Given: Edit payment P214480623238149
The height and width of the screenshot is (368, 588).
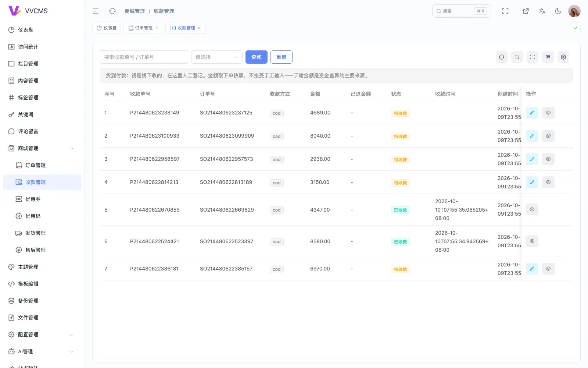Looking at the screenshot, I should pyautogui.click(x=532, y=113).
